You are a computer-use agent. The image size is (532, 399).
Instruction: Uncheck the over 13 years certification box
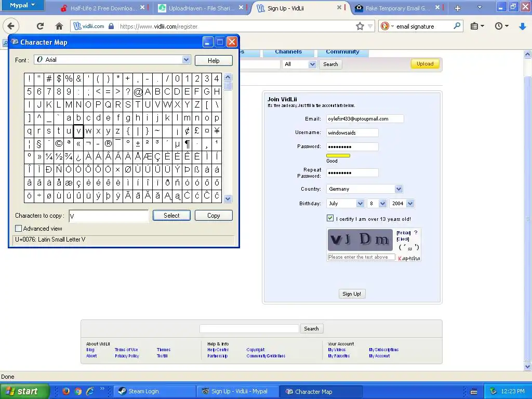coord(330,218)
